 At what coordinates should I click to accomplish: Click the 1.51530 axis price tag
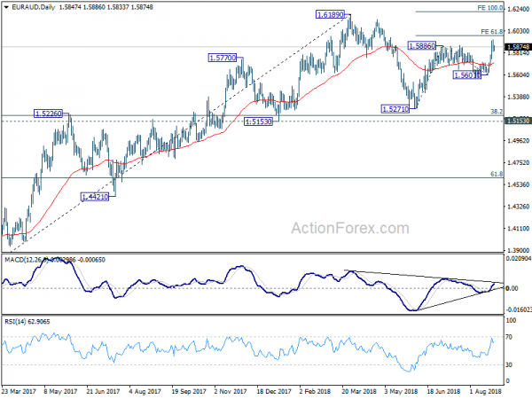pos(518,121)
